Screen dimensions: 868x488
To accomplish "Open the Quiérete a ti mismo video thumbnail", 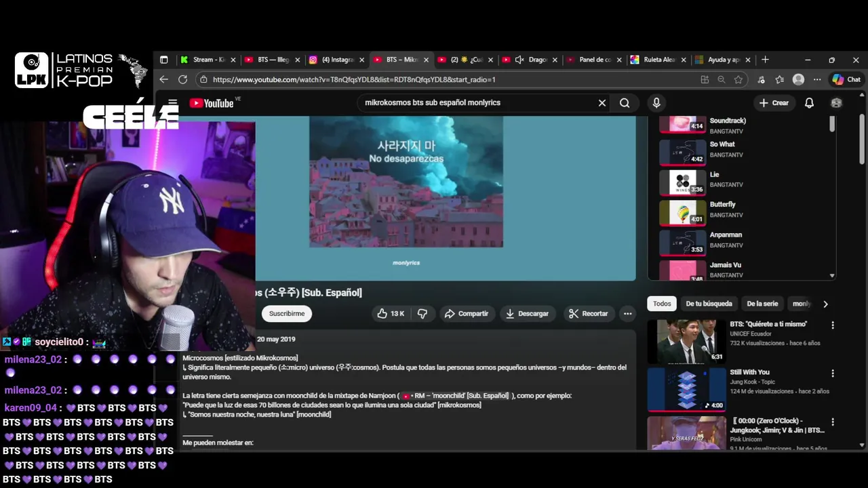I will click(686, 342).
